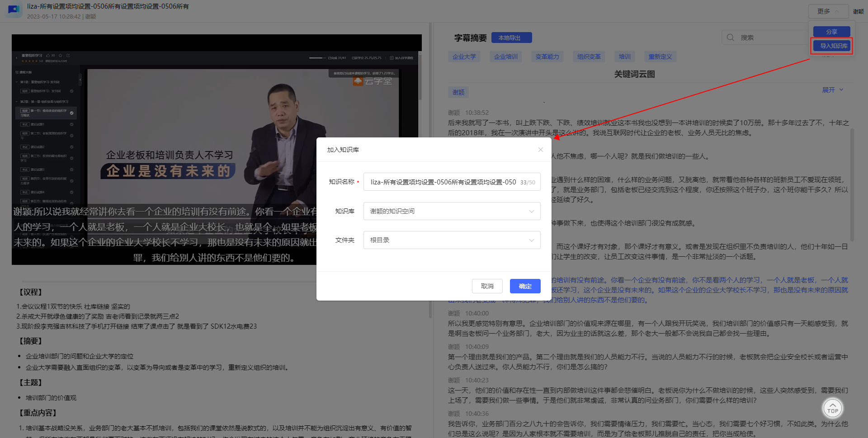Viewport: 868px width, 438px height.
Task: Click the 【主题】 section heading
Action: (x=31, y=382)
